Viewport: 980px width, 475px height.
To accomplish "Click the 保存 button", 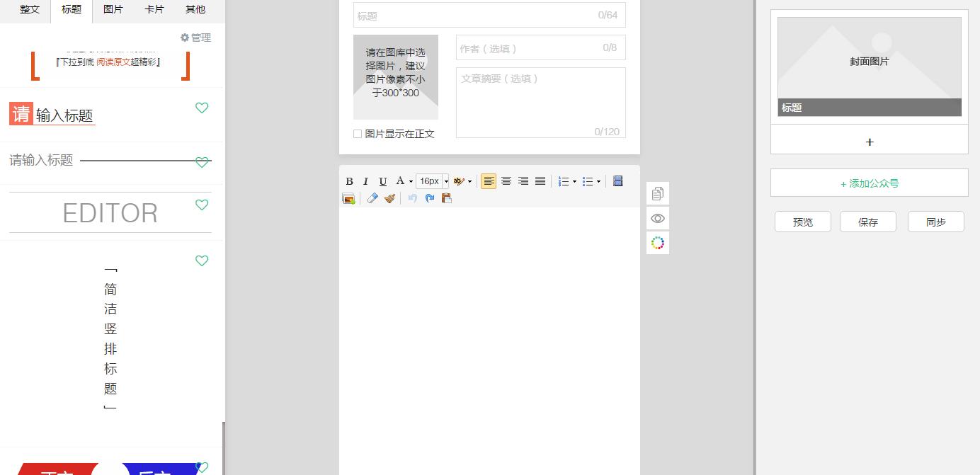I will (867, 222).
